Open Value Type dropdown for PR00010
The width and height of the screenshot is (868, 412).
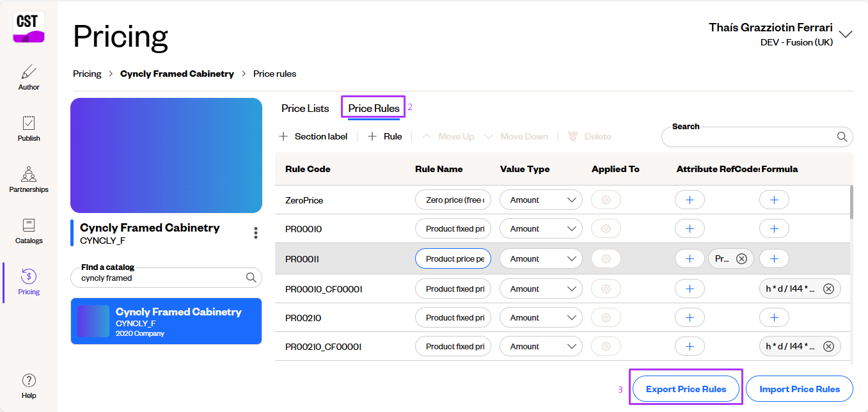point(541,228)
